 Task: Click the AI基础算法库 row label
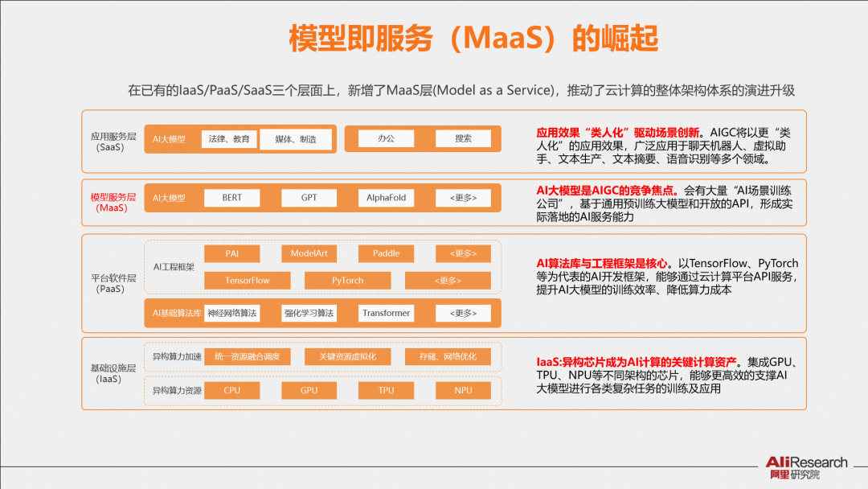(177, 313)
